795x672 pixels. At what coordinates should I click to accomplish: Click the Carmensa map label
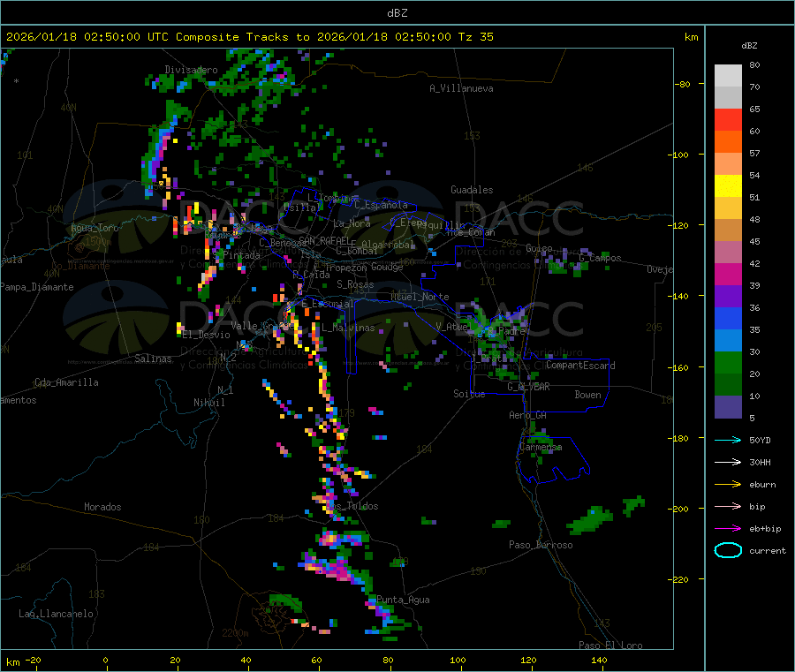[x=541, y=447]
